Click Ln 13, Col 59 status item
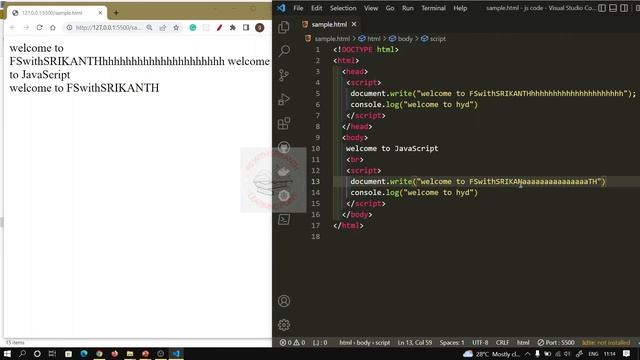640x360 pixels. (415, 342)
